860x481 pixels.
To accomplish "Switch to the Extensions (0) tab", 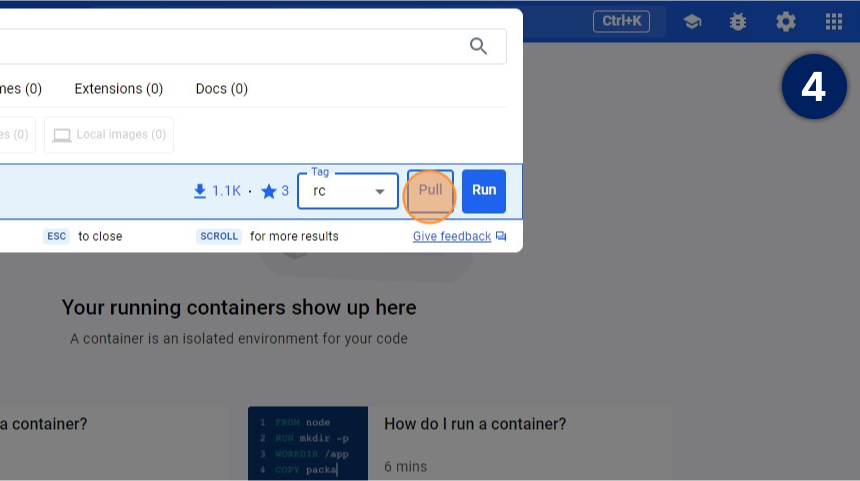I will pyautogui.click(x=118, y=89).
